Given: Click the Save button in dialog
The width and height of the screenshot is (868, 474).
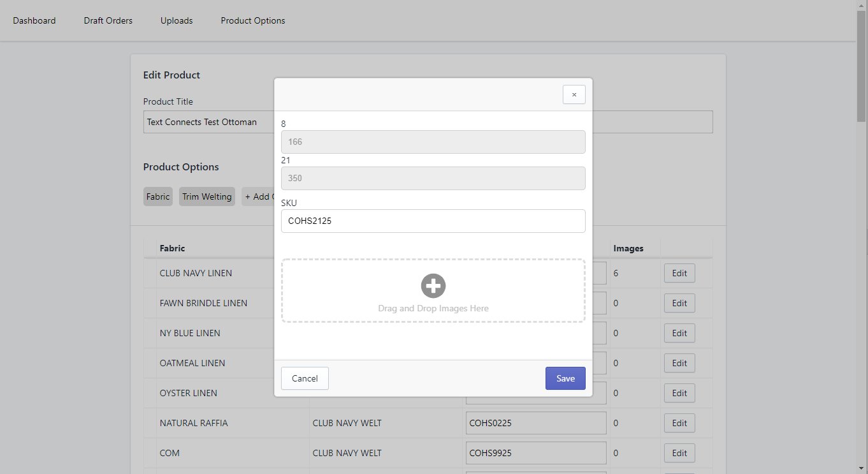Looking at the screenshot, I should [565, 378].
